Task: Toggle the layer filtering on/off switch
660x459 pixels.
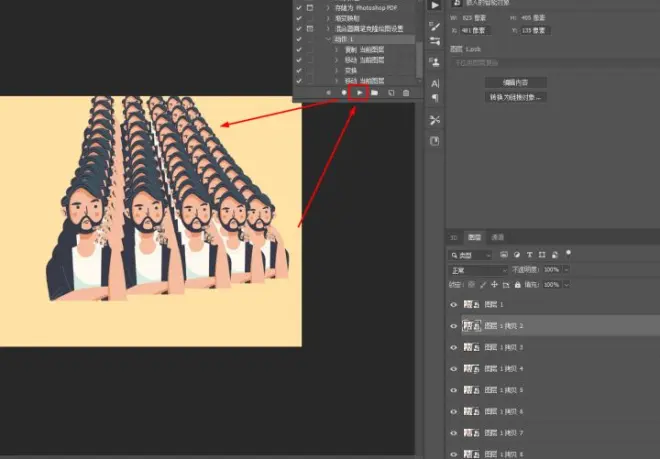Action: click(x=568, y=254)
